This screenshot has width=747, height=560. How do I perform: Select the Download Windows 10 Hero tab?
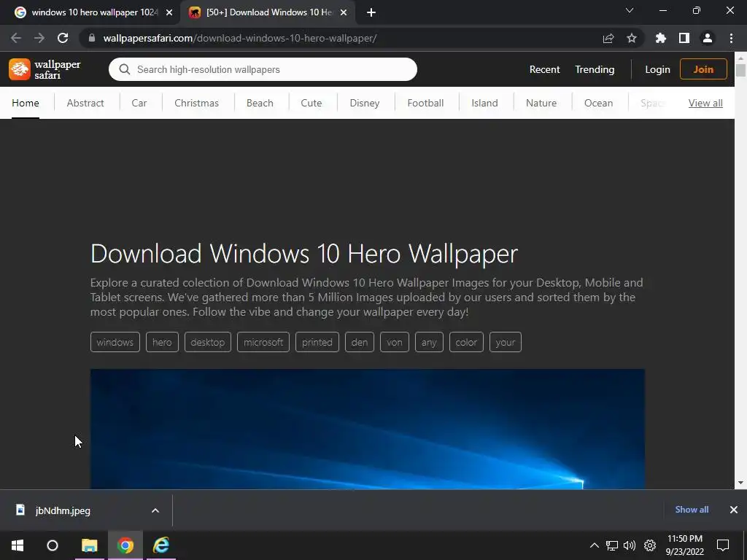pos(268,12)
